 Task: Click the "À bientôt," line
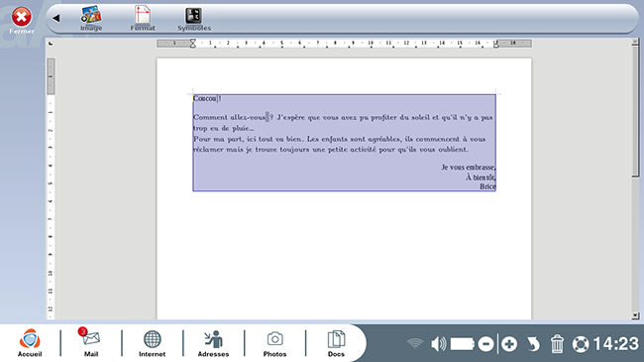click(x=481, y=178)
